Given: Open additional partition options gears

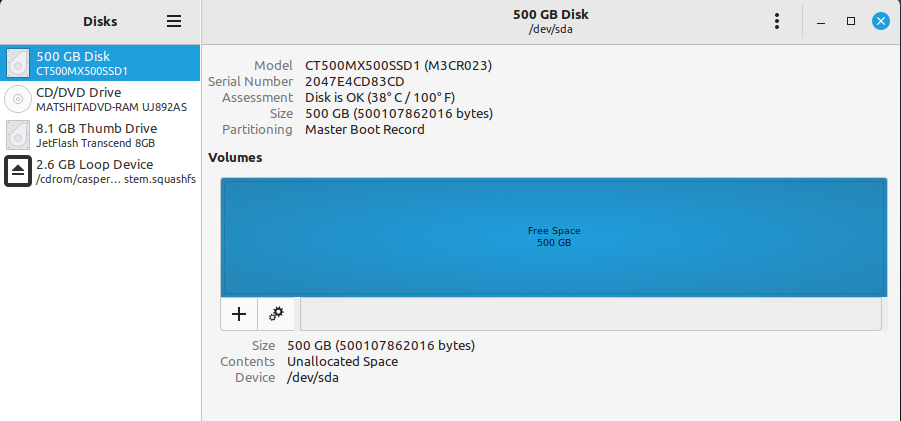Looking at the screenshot, I should click(277, 314).
